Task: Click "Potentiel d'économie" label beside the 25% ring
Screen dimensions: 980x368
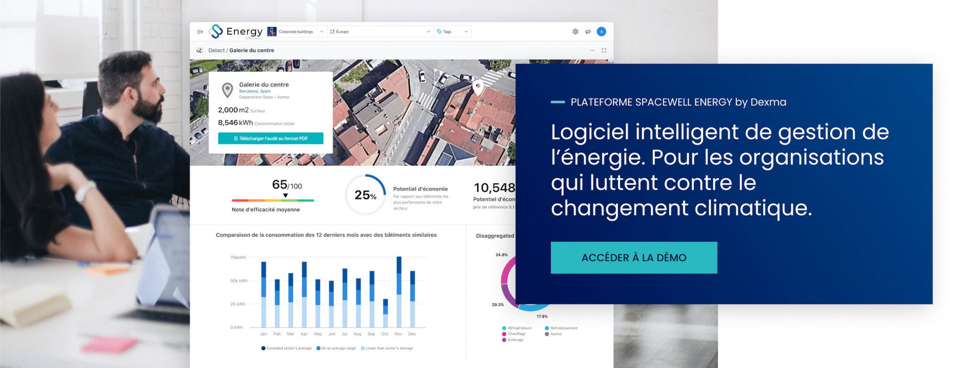Action: (421, 189)
